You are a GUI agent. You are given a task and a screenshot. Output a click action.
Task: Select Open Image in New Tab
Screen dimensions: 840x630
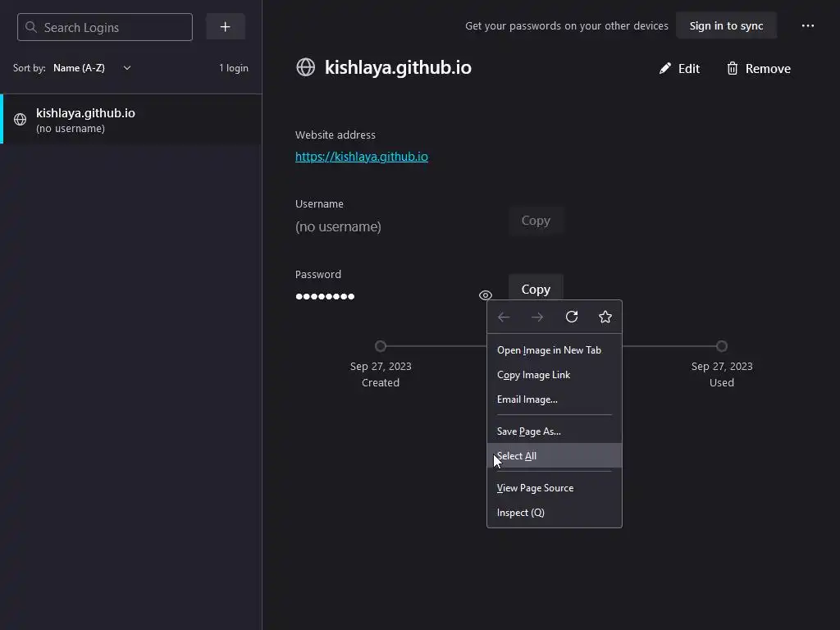[549, 350]
